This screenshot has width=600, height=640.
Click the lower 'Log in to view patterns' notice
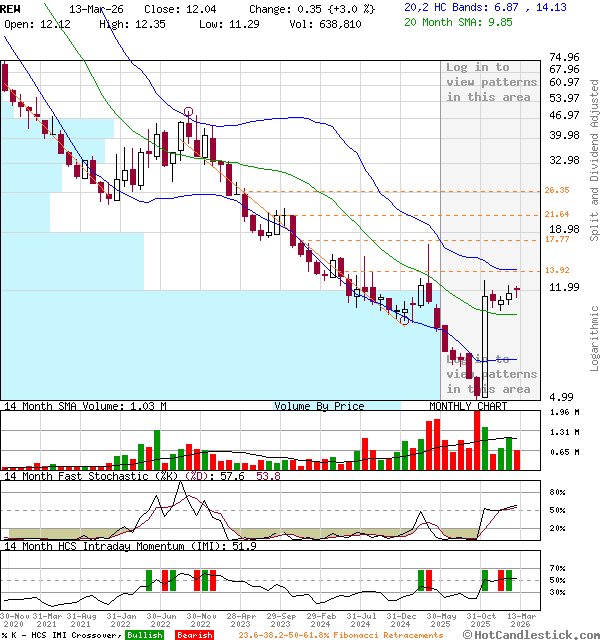pos(491,374)
